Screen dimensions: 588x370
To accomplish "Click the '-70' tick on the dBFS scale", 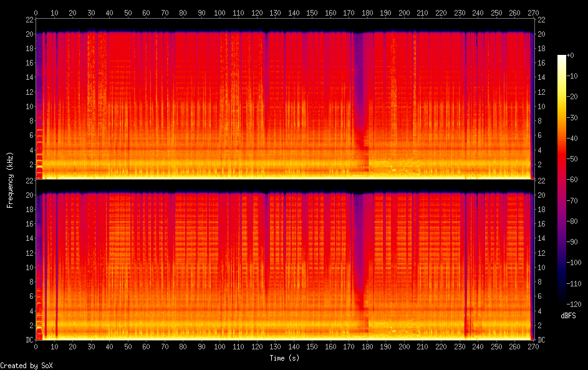I will (572, 200).
